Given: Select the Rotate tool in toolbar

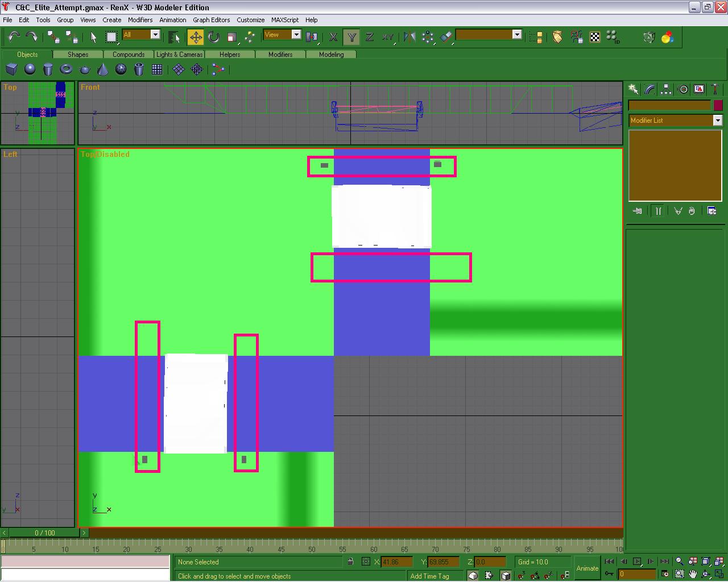Looking at the screenshot, I should 214,38.
